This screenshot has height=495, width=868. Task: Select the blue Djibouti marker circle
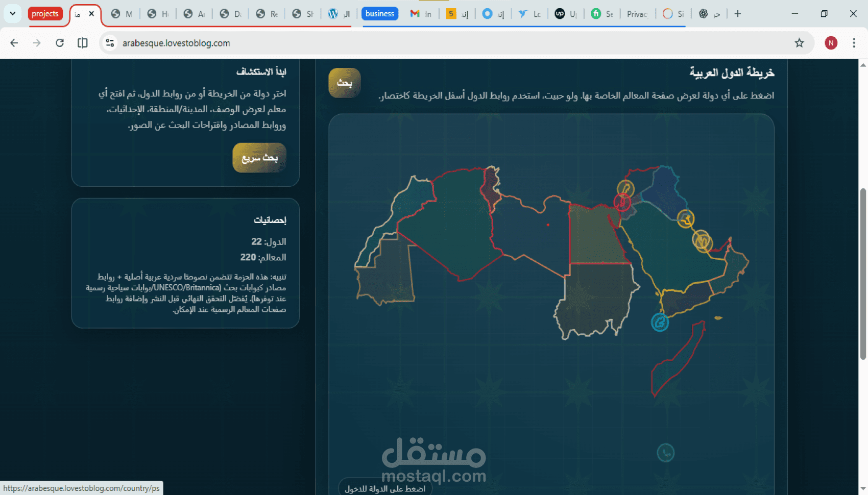pyautogui.click(x=660, y=323)
